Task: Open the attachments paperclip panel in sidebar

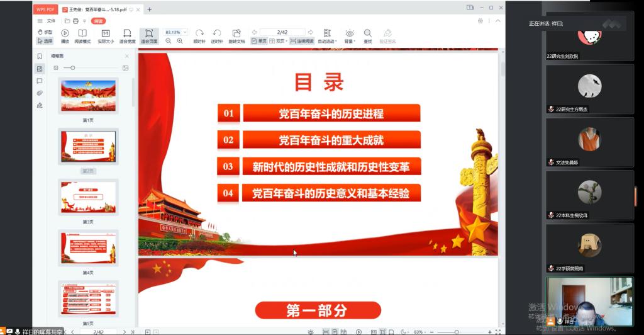Action: tap(40, 93)
